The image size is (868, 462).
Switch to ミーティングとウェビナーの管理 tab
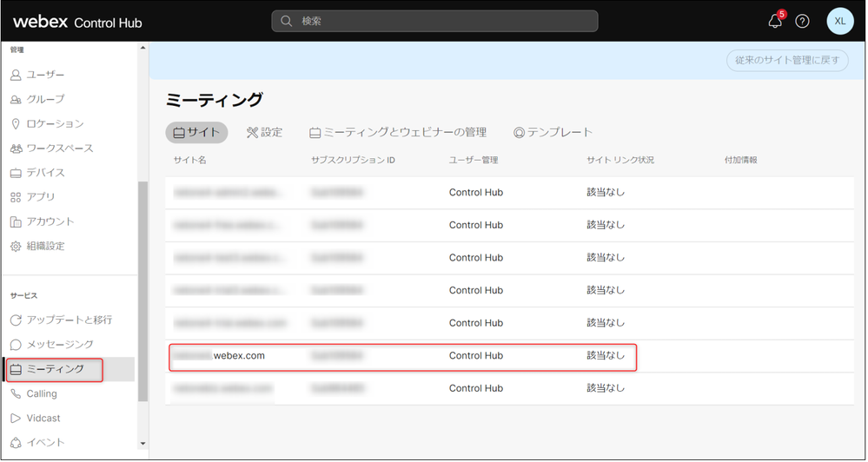(398, 132)
